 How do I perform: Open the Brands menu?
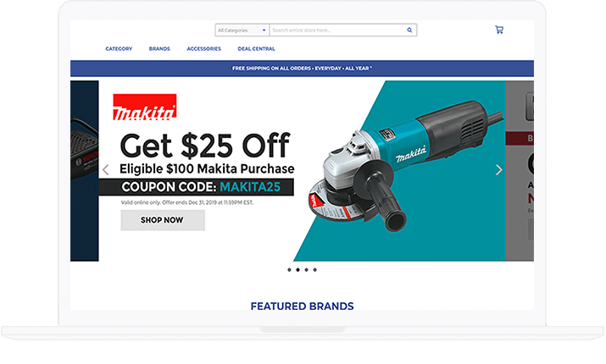tap(159, 48)
